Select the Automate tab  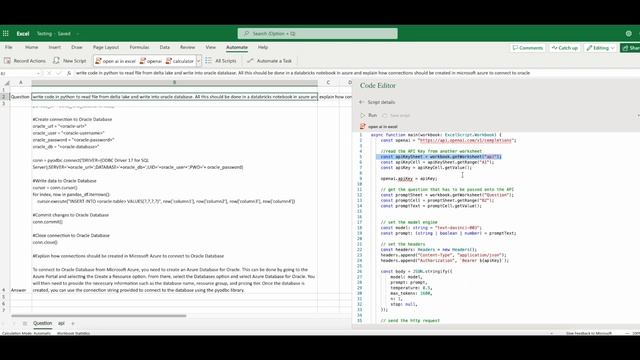click(237, 47)
